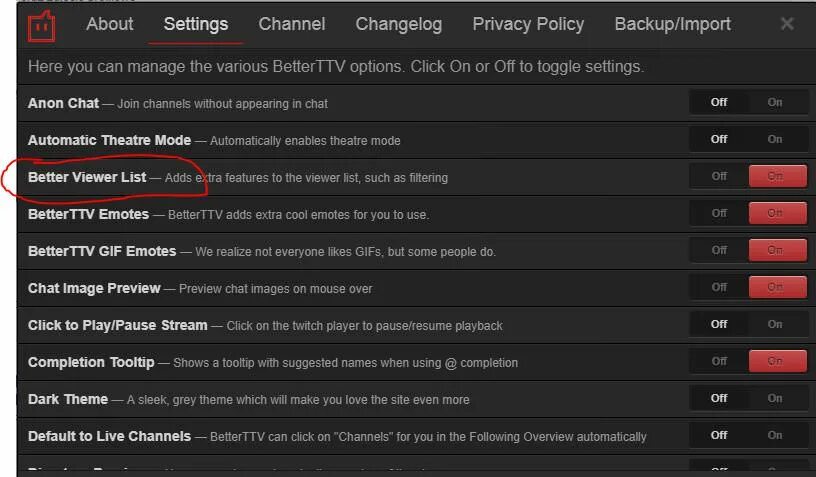Select the Click to Play/Pause Stream label

pyautogui.click(x=118, y=325)
